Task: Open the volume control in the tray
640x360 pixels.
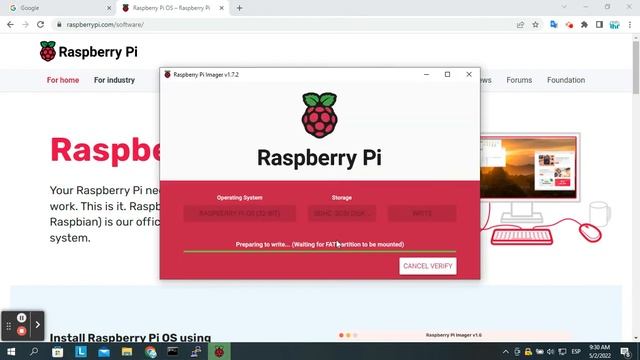Action: pos(551,352)
